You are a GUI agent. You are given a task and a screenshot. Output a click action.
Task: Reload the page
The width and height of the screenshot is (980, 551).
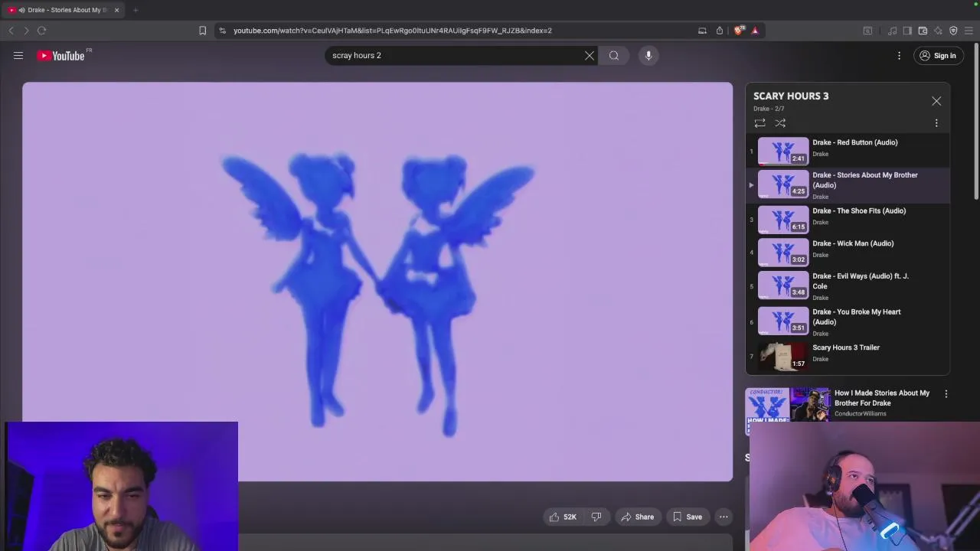coord(41,31)
